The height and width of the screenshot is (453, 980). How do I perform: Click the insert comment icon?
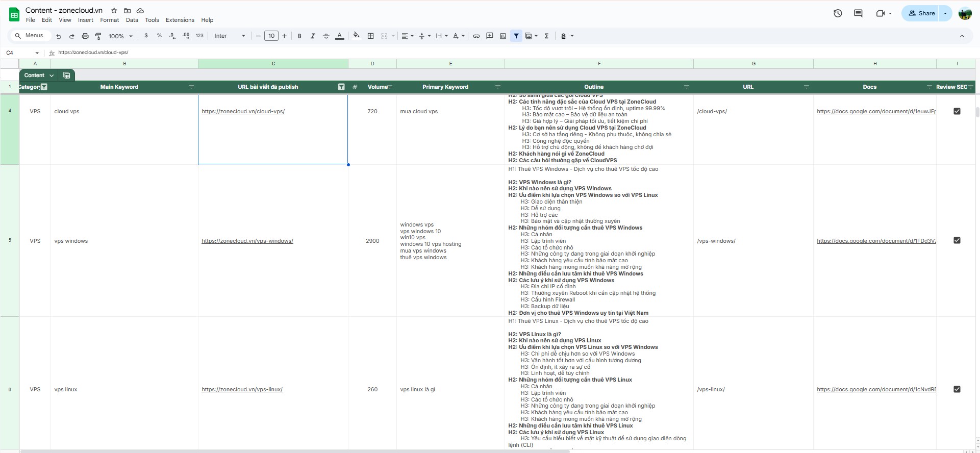click(x=490, y=36)
